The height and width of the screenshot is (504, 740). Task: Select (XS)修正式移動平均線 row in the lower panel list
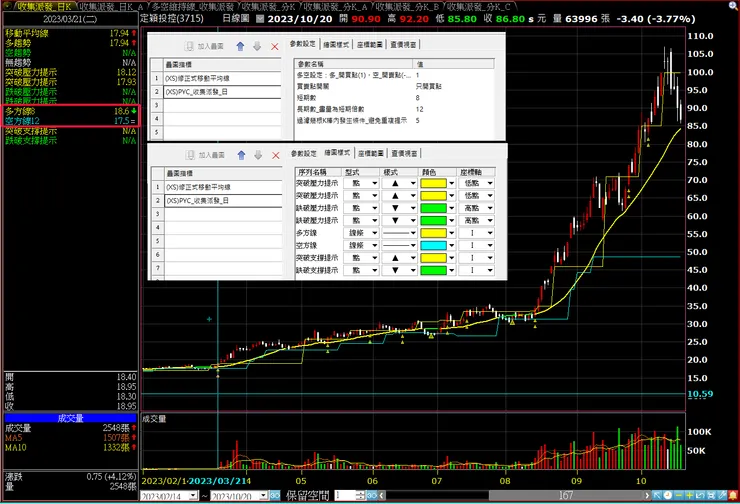click(x=223, y=187)
